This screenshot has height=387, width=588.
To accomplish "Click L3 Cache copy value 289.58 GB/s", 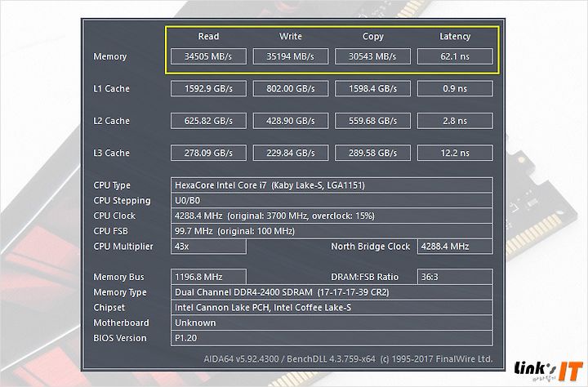I will (372, 153).
